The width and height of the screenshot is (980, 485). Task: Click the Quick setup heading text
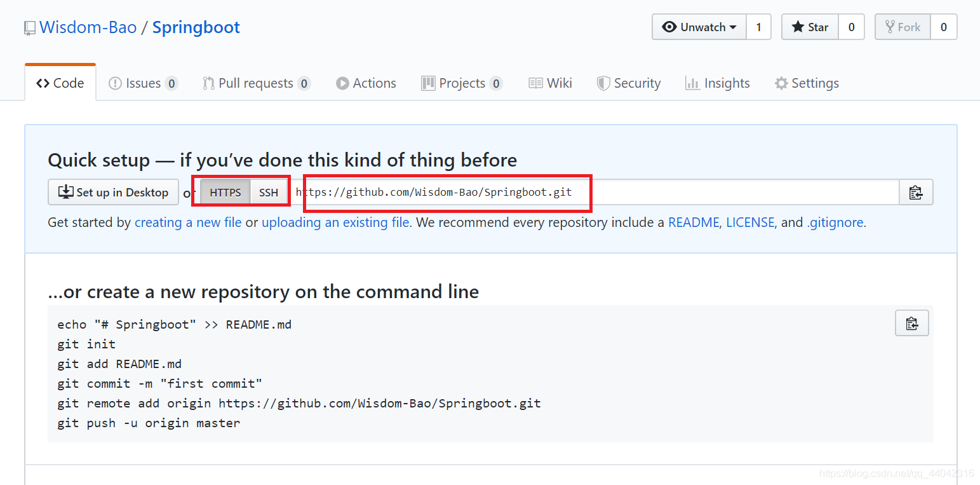point(283,160)
